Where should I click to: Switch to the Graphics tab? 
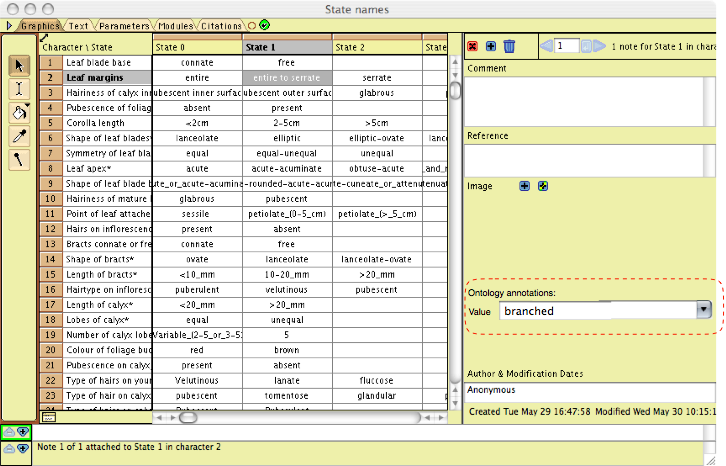click(40, 26)
